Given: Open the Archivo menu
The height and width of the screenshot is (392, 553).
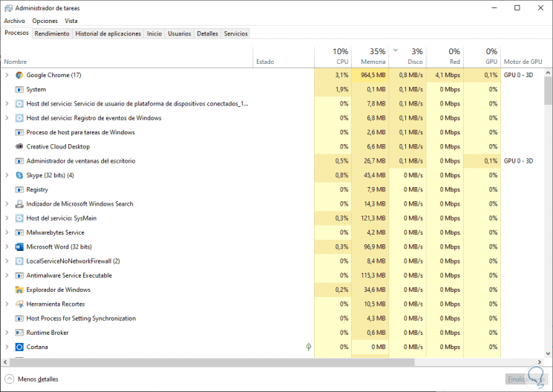Looking at the screenshot, I should click(x=14, y=21).
